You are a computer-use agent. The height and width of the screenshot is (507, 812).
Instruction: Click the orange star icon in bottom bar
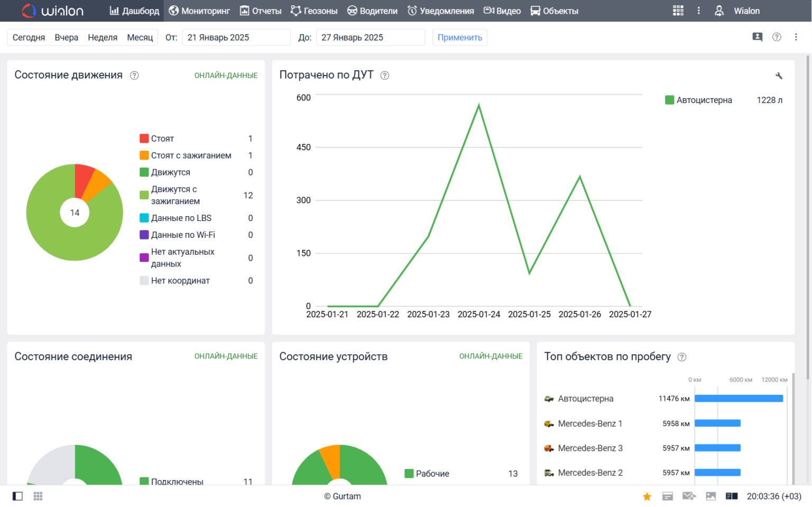647,496
